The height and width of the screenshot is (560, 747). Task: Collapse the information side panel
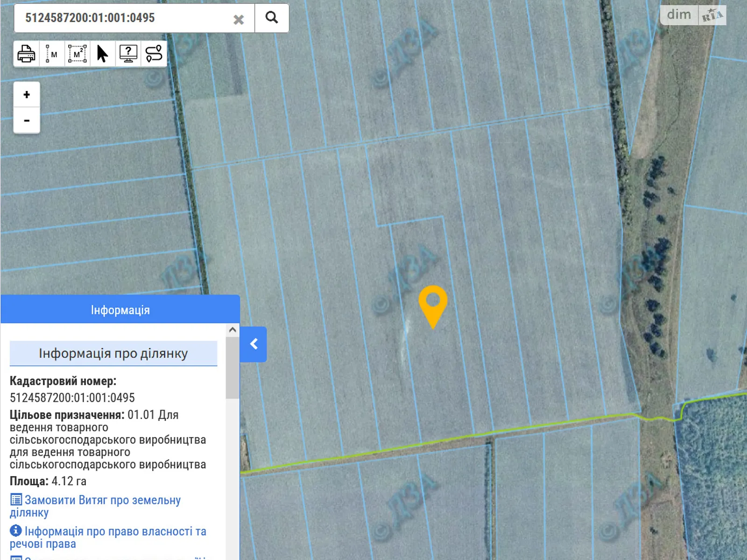click(x=254, y=344)
